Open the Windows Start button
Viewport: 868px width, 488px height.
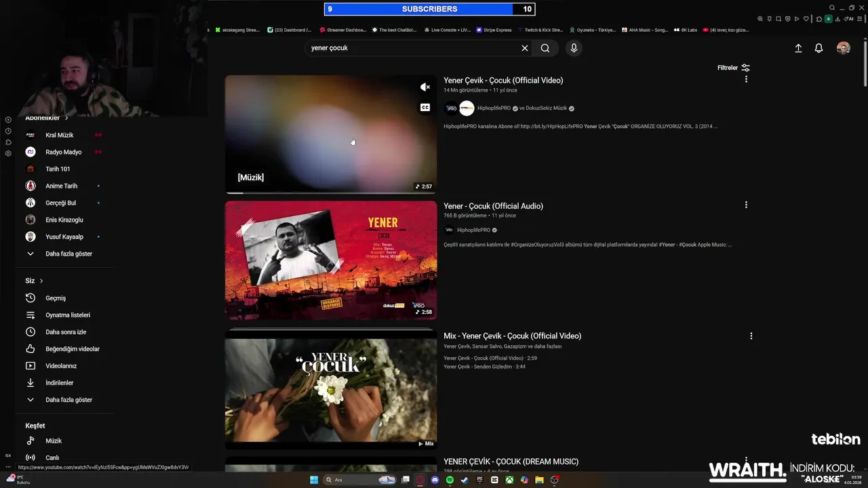point(314,480)
